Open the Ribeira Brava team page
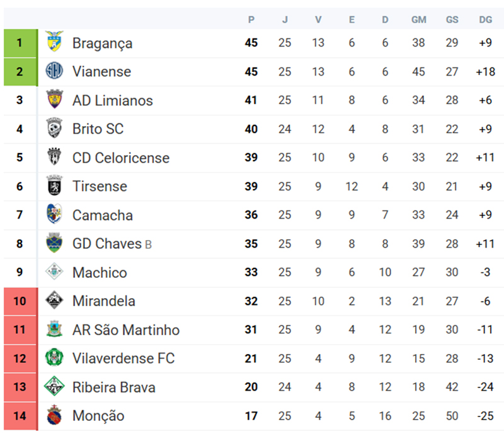The height and width of the screenshot is (436, 504). (x=113, y=387)
